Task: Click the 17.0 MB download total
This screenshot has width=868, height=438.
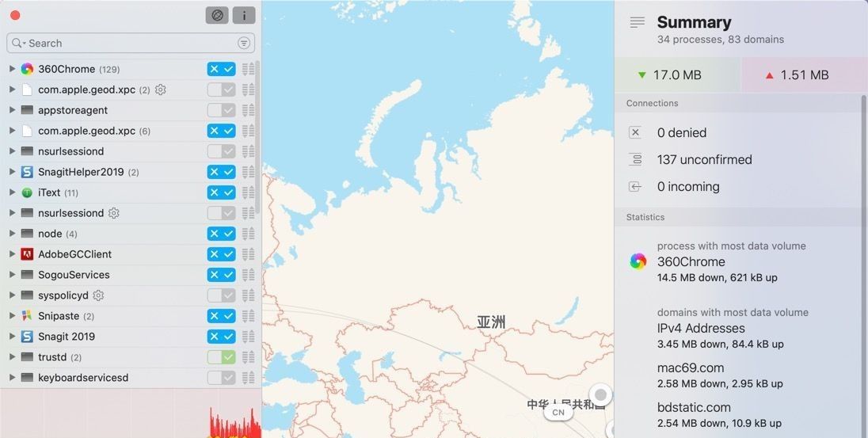Action: tap(677, 75)
